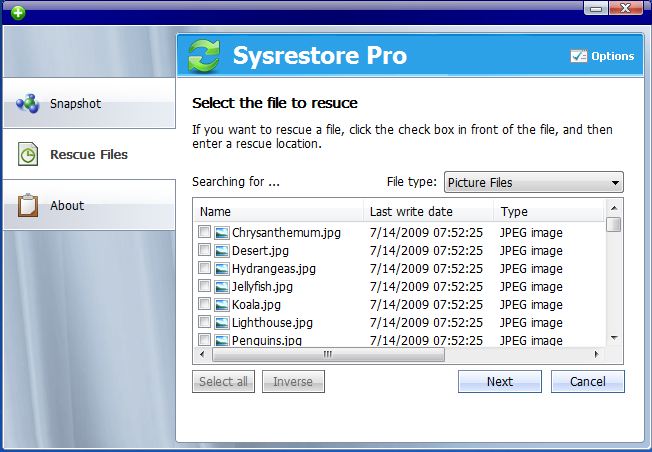Click the Cancel button
The width and height of the screenshot is (652, 452).
[x=588, y=381]
